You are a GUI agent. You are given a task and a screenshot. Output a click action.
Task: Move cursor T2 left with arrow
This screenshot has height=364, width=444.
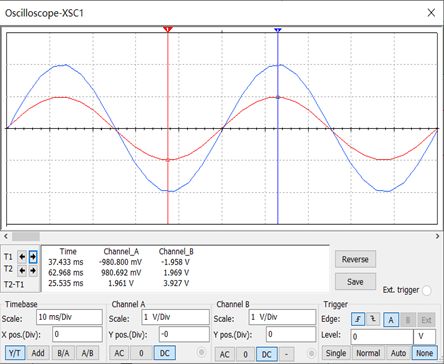(22, 270)
